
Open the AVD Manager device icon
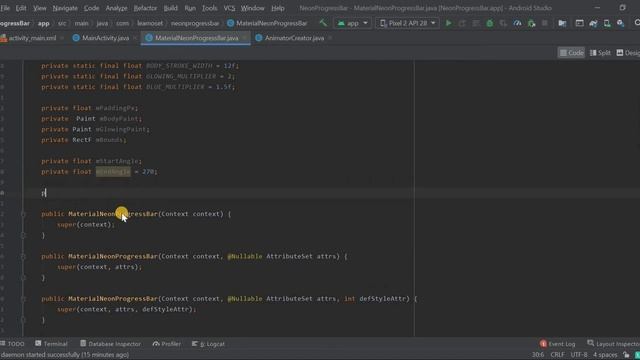pyautogui.click(x=607, y=23)
